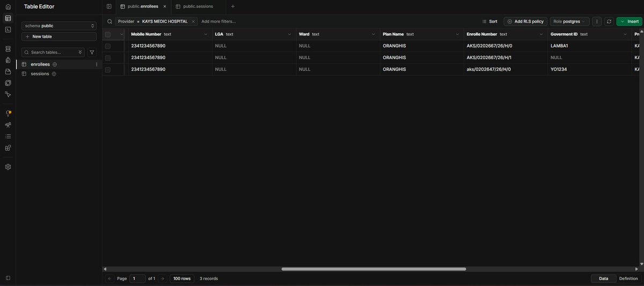Open the Role postgres dropdown
This screenshot has height=286, width=644.
tap(569, 21)
